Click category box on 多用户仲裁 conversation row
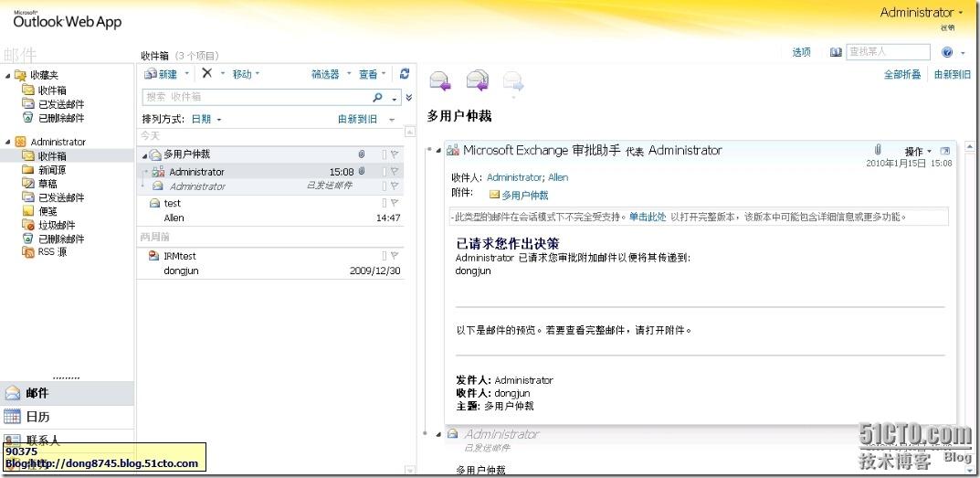Screen dimensions: 980x478 tap(385, 154)
